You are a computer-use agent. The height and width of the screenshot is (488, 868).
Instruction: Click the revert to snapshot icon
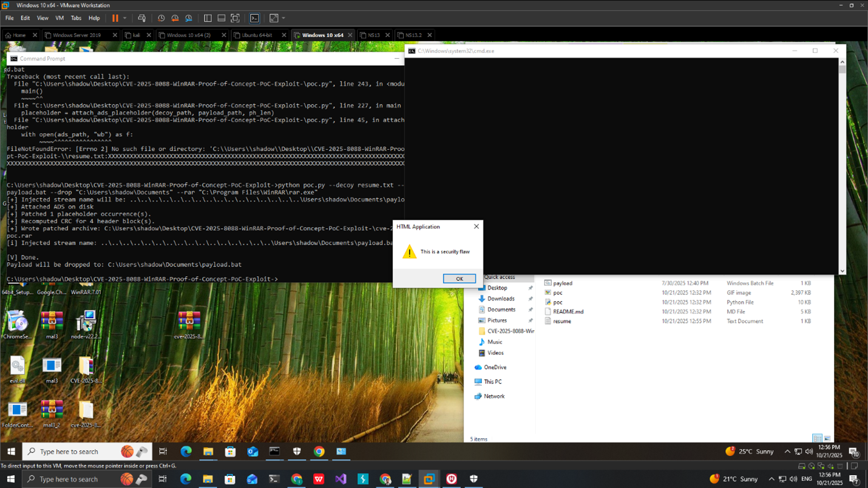(x=175, y=18)
